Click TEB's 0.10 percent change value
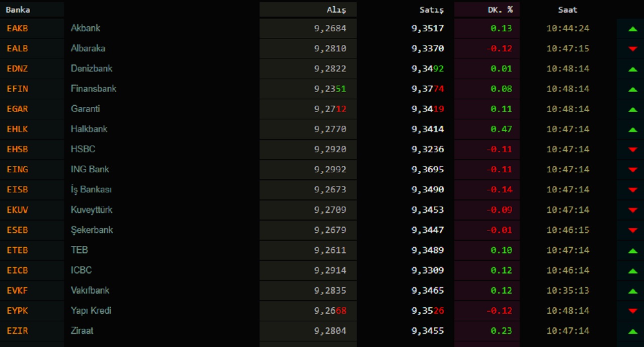Image resolution: width=644 pixels, height=347 pixels. [x=501, y=250]
